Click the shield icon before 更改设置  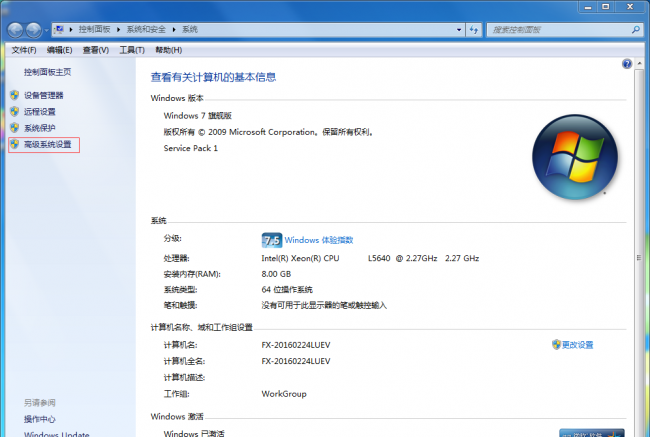click(556, 345)
